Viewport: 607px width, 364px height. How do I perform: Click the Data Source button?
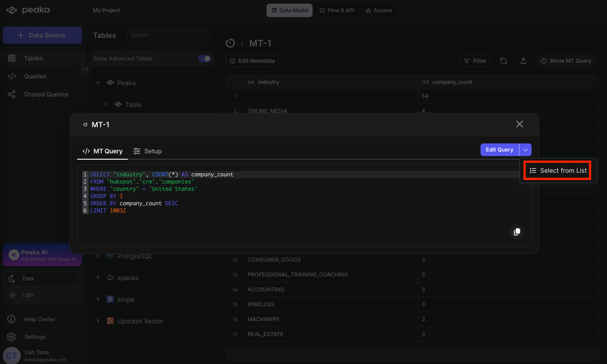coord(42,35)
